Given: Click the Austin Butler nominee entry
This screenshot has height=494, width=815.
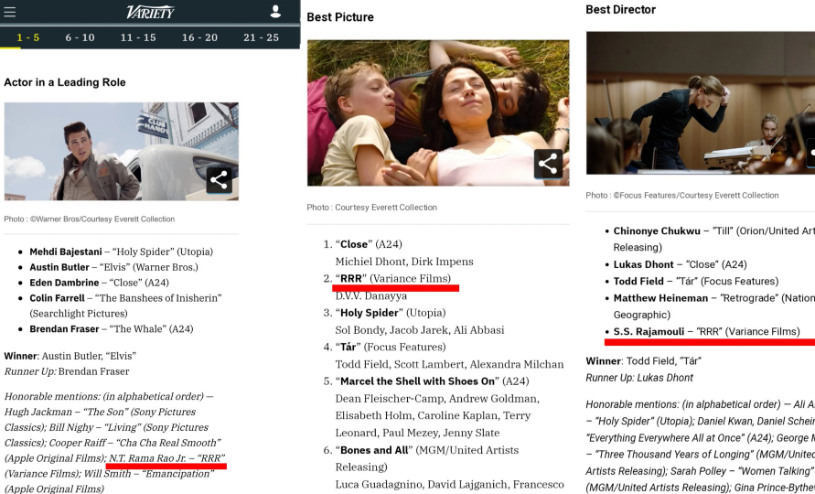Looking at the screenshot, I should coord(60,267).
